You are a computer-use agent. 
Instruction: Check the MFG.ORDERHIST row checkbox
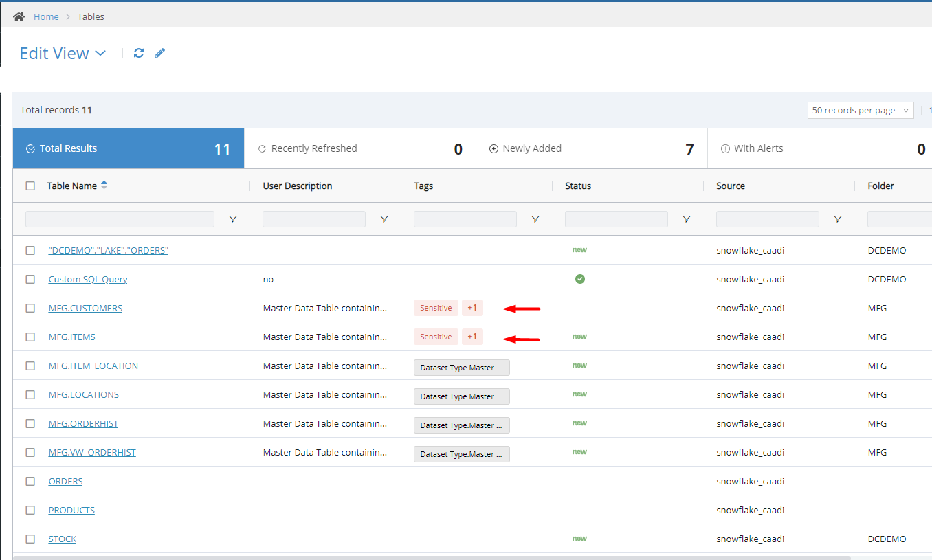pos(30,423)
